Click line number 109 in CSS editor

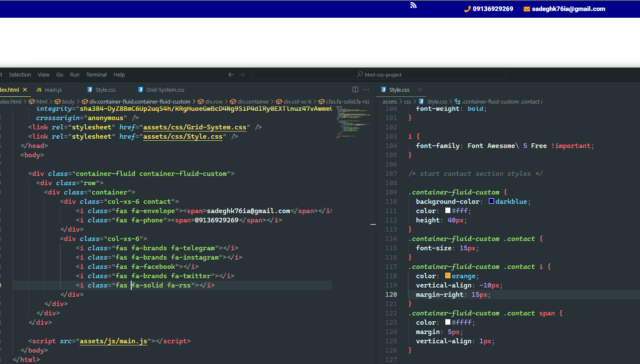(x=391, y=192)
